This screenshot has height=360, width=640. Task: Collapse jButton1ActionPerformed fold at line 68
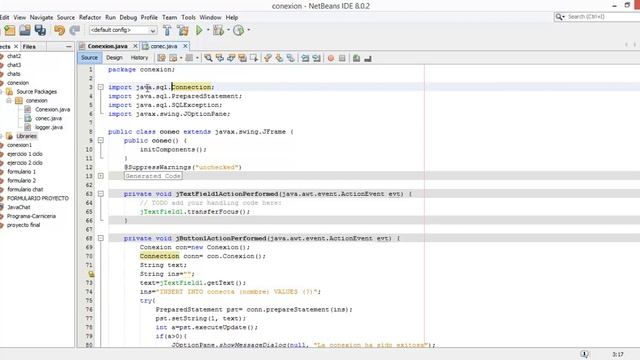(101, 238)
